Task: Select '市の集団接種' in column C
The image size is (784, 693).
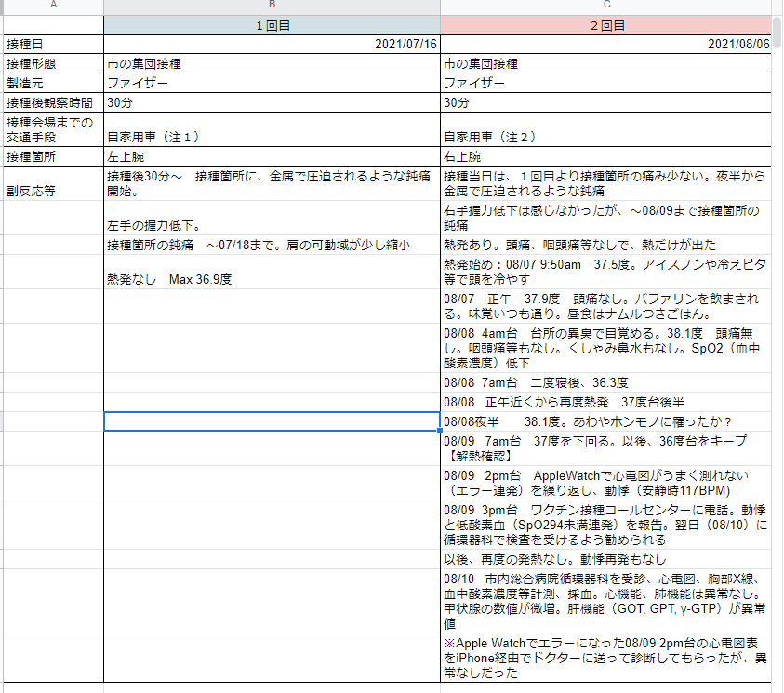Action: click(x=606, y=63)
